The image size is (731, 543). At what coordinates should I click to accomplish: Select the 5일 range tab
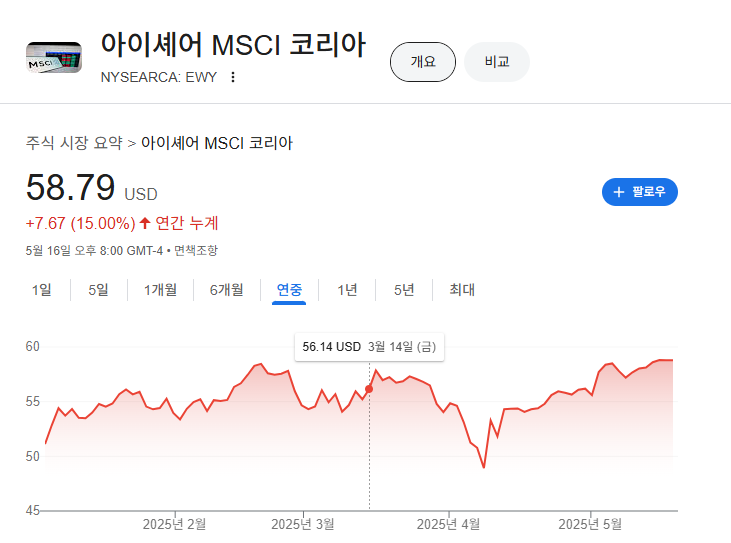98,290
